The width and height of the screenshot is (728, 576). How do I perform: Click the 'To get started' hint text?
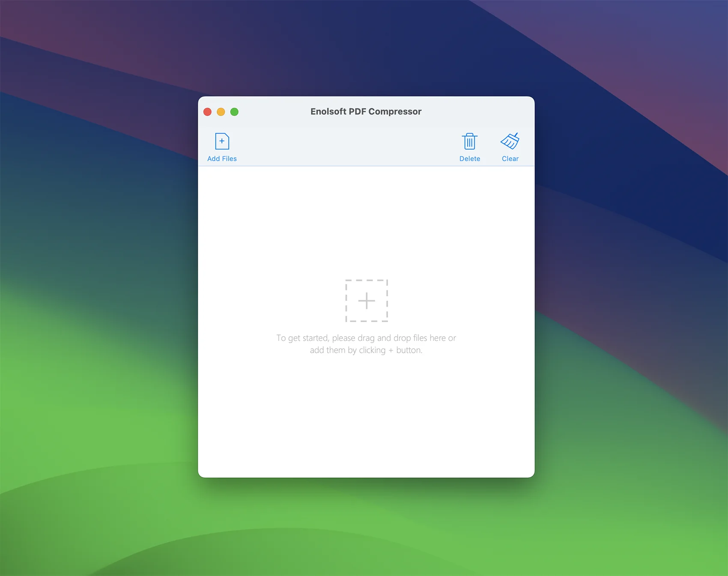[366, 344]
